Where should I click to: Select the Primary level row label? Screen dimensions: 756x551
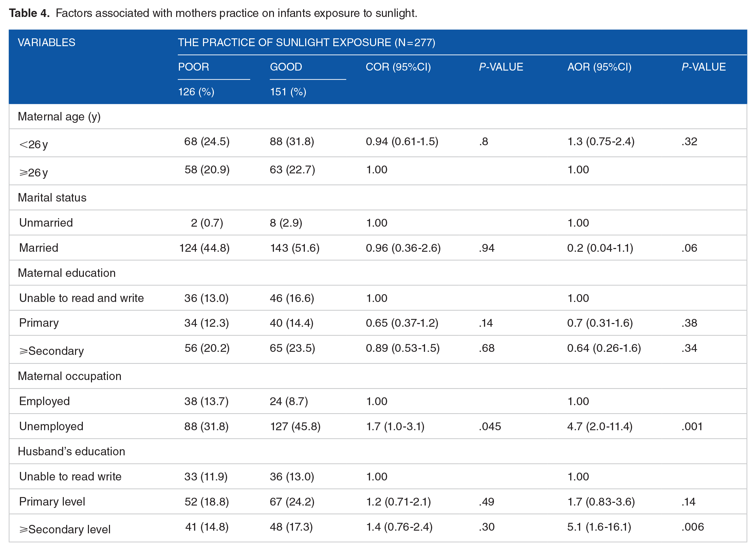pos(52,501)
